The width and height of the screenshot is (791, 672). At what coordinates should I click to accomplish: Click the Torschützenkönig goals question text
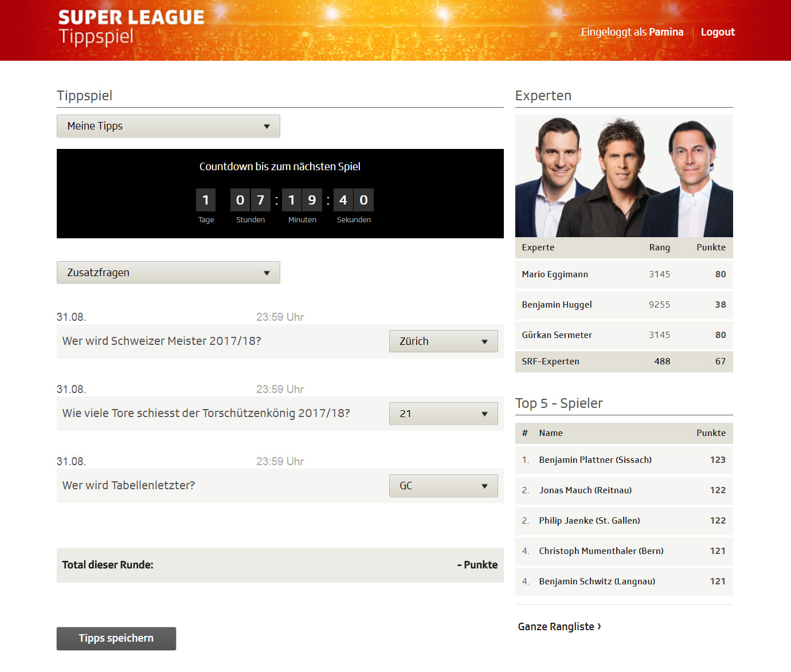coord(206,414)
